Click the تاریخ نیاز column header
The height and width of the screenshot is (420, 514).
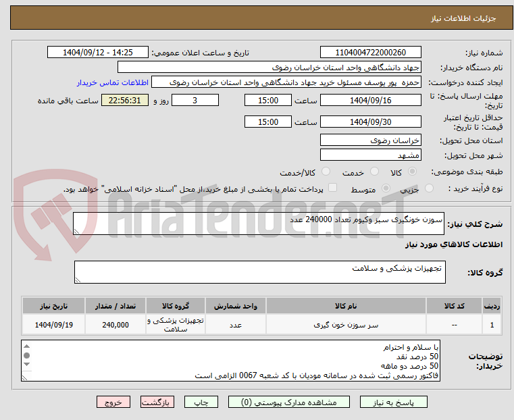54,306
